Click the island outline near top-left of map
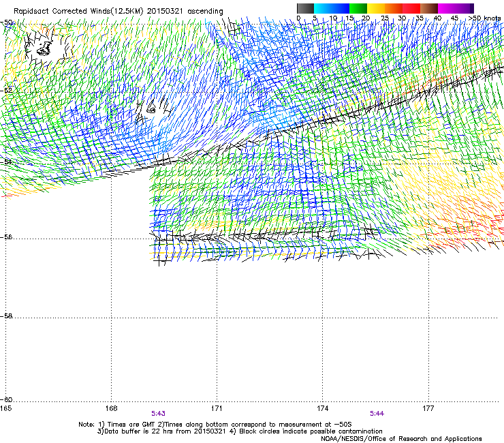 (x=44, y=48)
